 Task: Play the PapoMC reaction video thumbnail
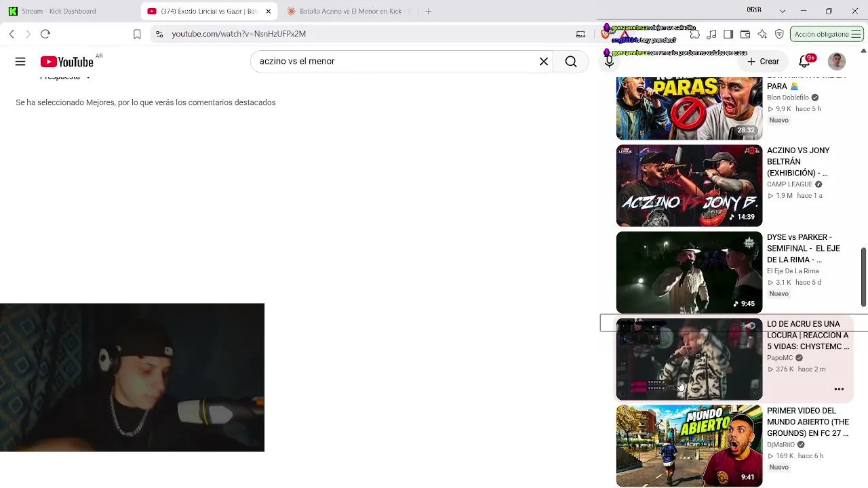coord(689,359)
